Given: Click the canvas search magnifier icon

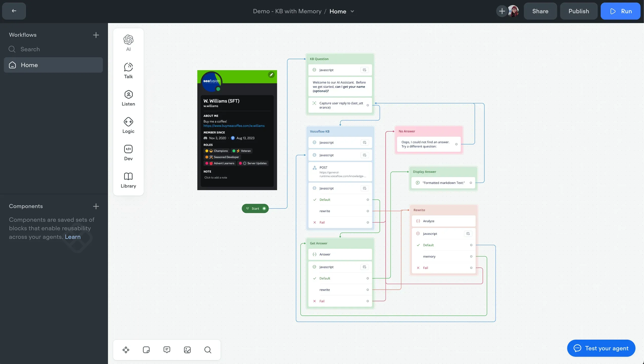Looking at the screenshot, I should 208,350.
